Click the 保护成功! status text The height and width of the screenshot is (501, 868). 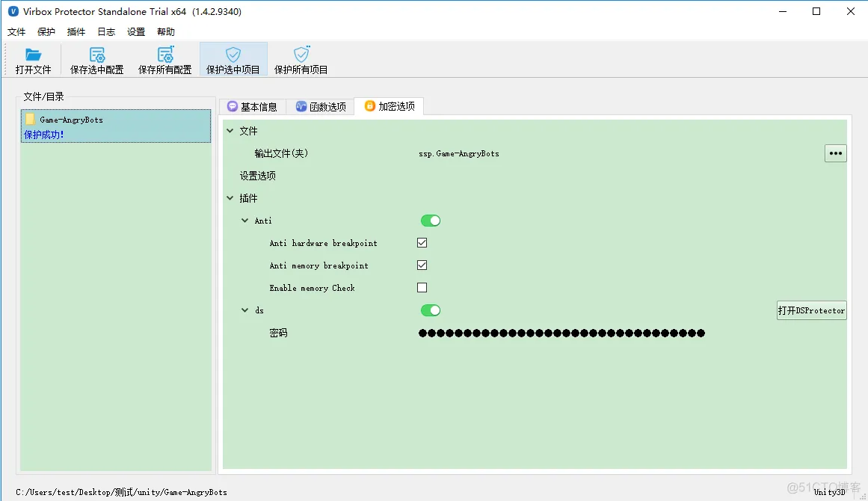coord(43,135)
